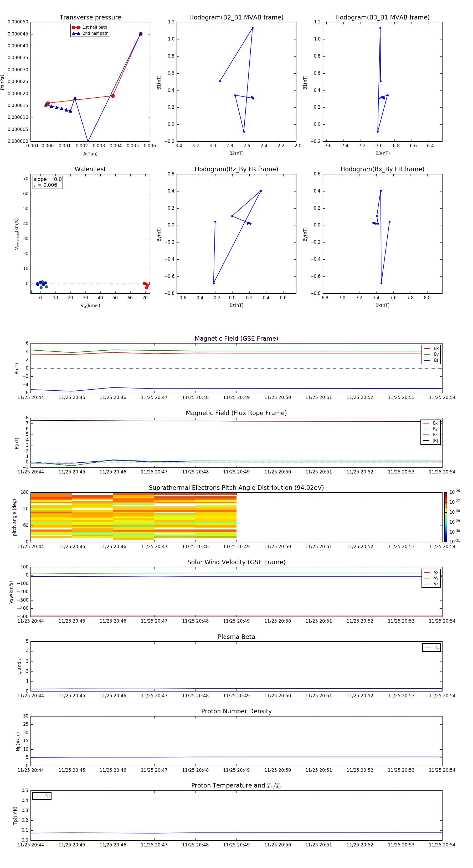Click the WalenTest plot title
The image size is (473, 868).
tap(90, 169)
